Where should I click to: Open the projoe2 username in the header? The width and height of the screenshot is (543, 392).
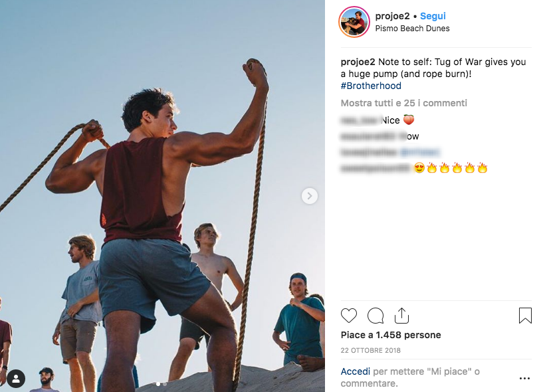[x=392, y=16]
